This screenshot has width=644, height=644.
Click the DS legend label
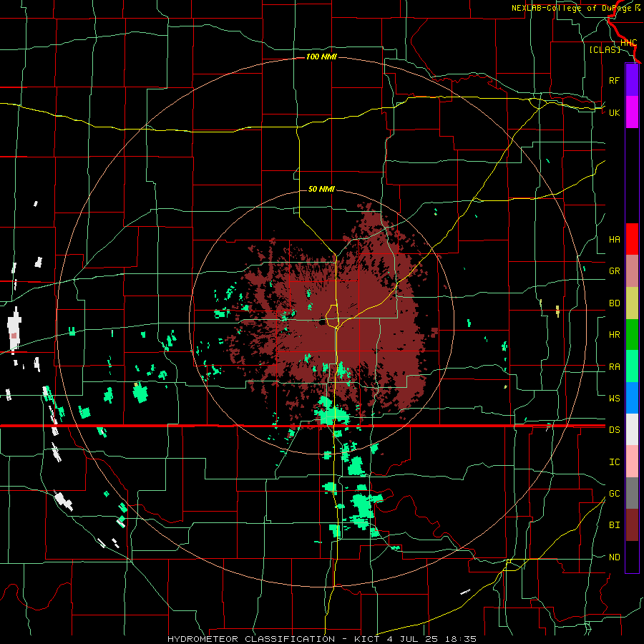[x=615, y=430]
